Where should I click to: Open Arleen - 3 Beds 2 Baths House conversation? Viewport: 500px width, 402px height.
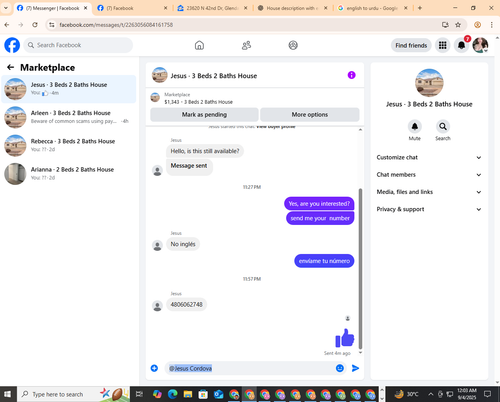tap(69, 117)
